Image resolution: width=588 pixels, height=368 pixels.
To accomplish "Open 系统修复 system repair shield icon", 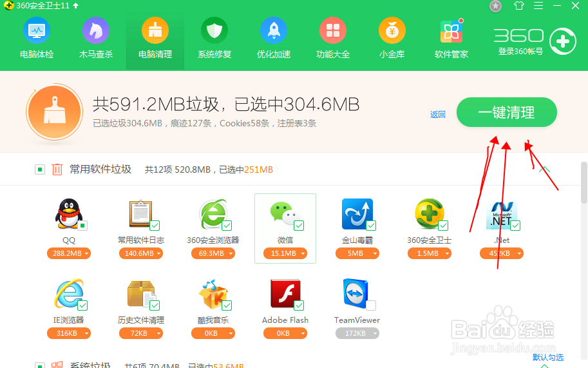I will 214,31.
